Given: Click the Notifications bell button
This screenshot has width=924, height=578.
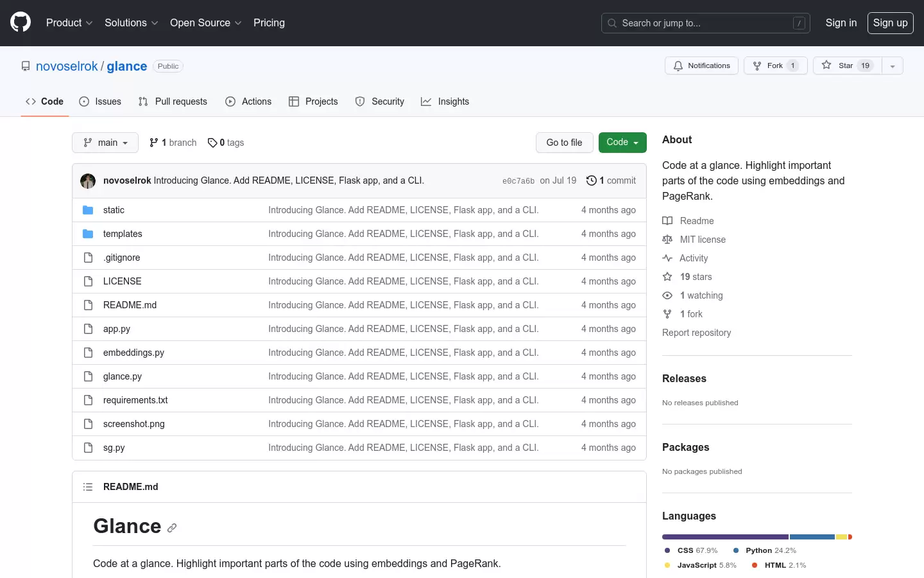Looking at the screenshot, I should point(701,66).
